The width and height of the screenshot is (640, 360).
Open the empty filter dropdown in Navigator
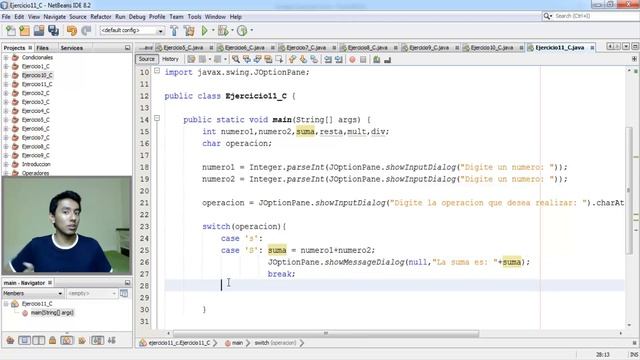92,293
